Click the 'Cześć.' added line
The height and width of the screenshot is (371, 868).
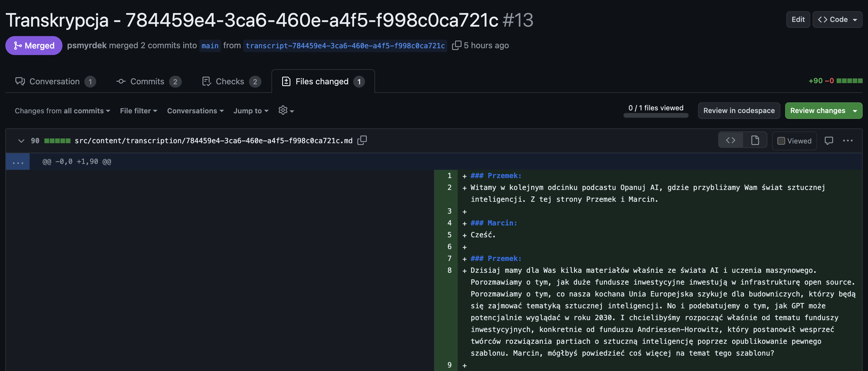point(483,235)
